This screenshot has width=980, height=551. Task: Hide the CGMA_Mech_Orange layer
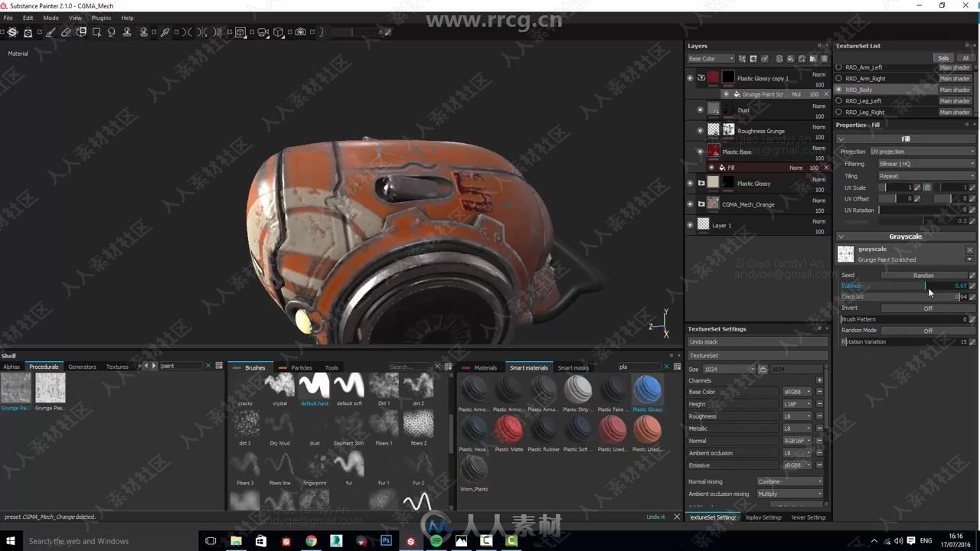pyautogui.click(x=690, y=204)
